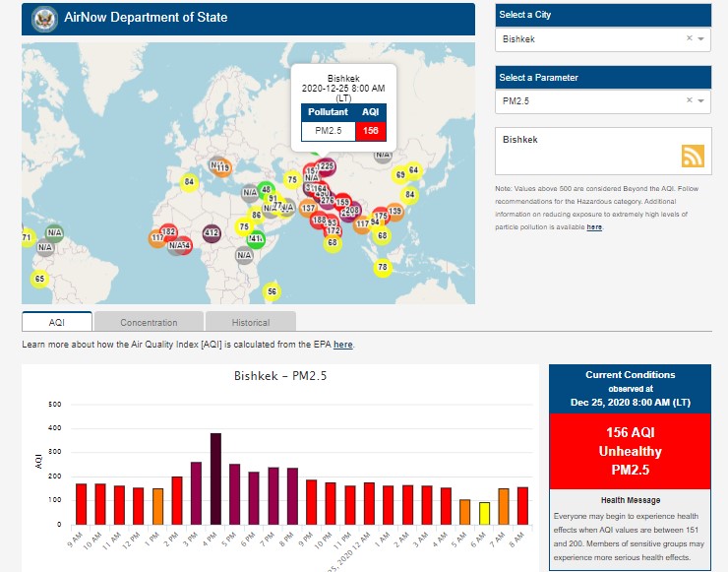This screenshot has width=728, height=572.
Task: Select the AQI tab
Action: point(56,322)
